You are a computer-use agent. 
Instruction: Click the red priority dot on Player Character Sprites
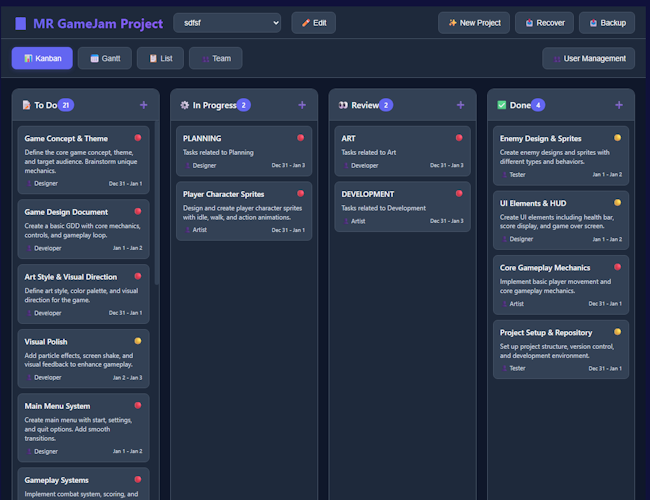pyautogui.click(x=301, y=193)
